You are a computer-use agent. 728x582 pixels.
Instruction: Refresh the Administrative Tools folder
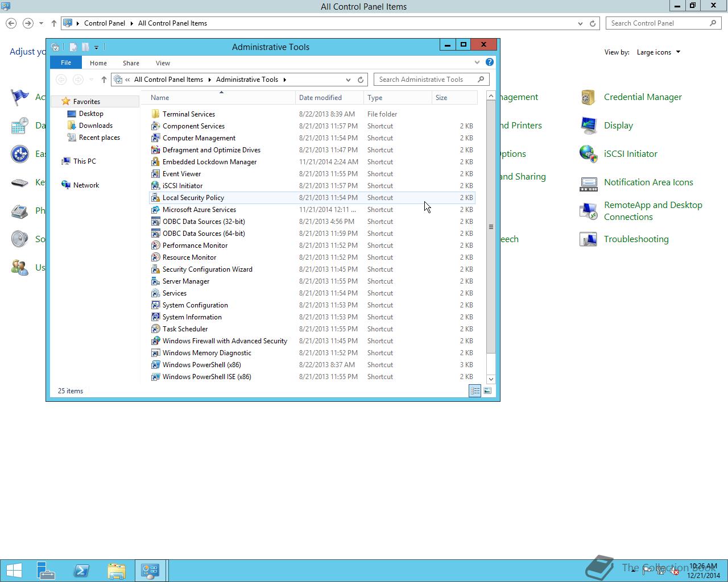(361, 80)
